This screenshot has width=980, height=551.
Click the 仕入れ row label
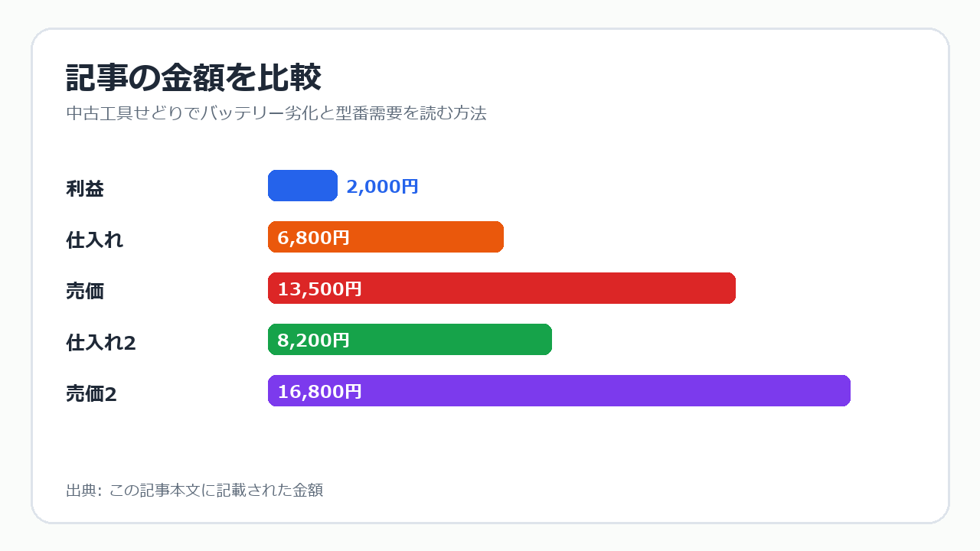coord(94,240)
